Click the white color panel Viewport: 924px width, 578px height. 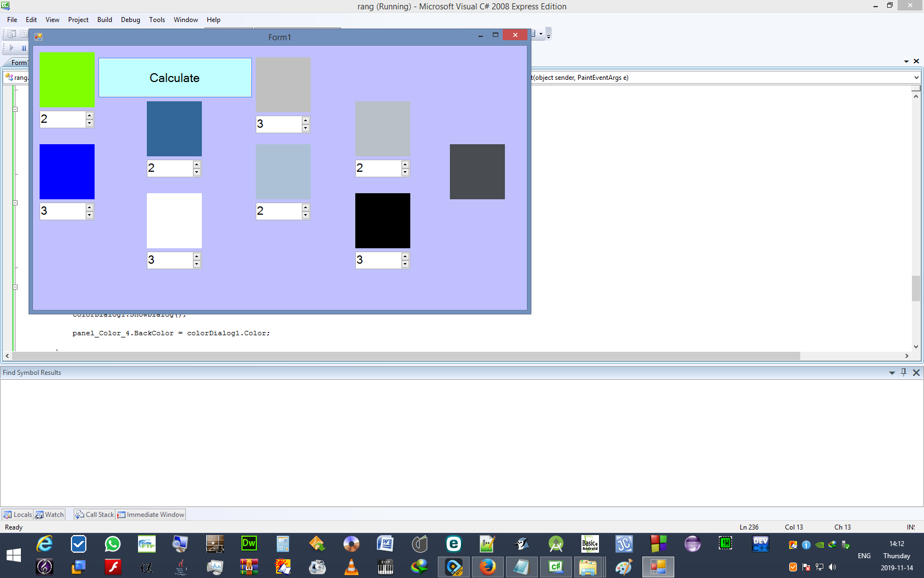pyautogui.click(x=174, y=221)
